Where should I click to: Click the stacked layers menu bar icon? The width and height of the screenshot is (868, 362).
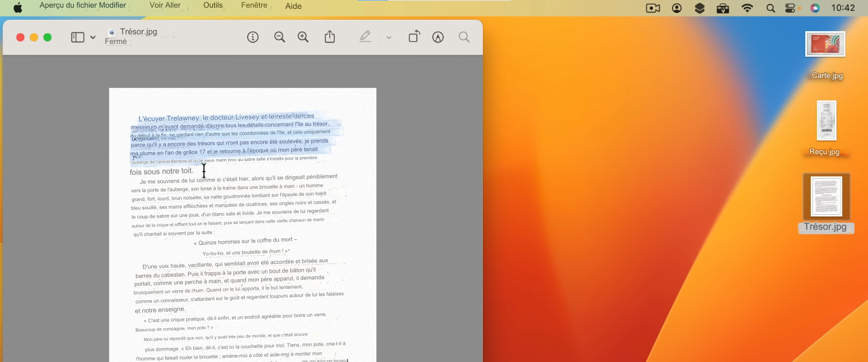(700, 8)
